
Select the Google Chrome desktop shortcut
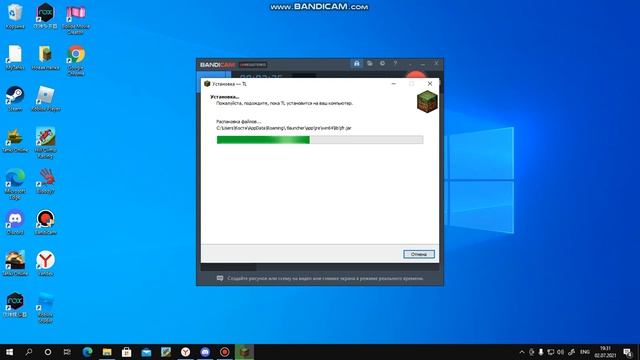tap(76, 60)
